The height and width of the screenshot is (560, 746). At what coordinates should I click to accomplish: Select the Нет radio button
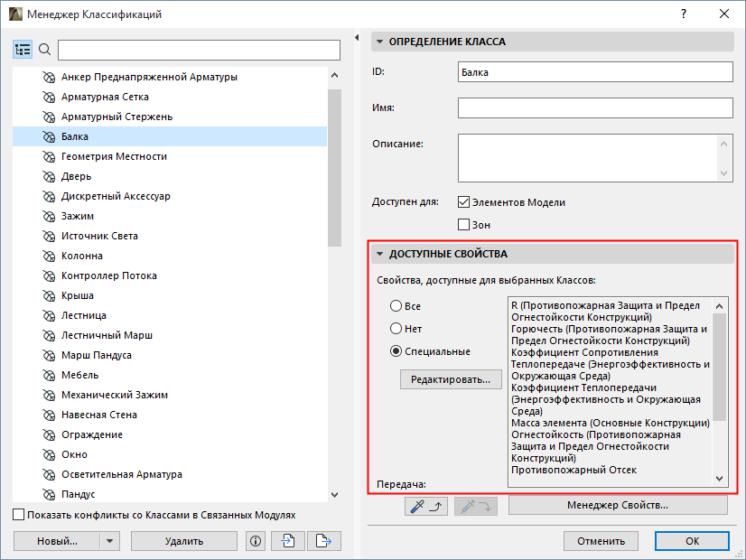coord(396,328)
